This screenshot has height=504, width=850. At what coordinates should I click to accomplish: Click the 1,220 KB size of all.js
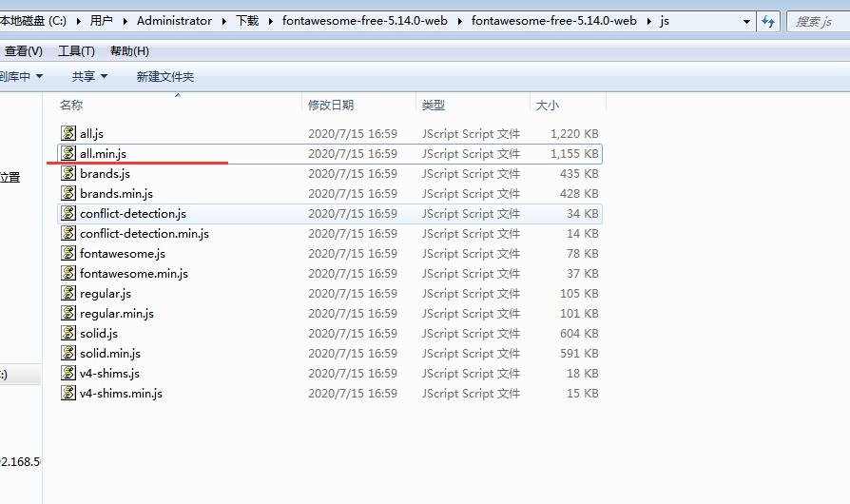pos(574,134)
